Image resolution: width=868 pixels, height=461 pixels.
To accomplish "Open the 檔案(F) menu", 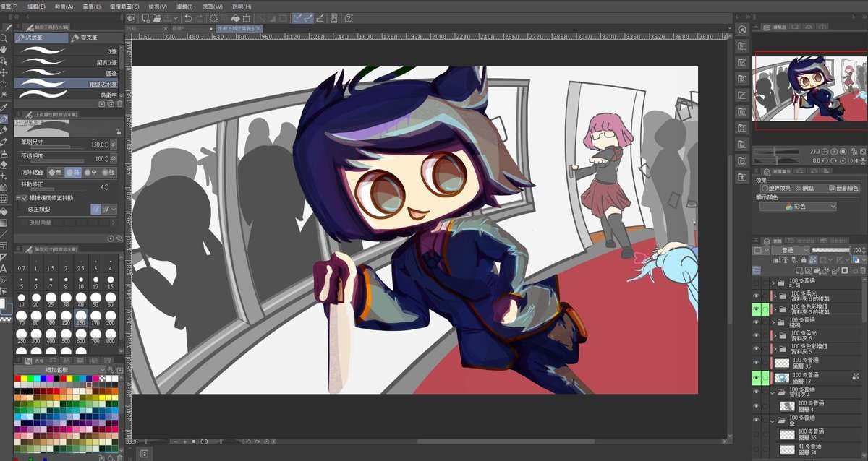I will point(9,7).
